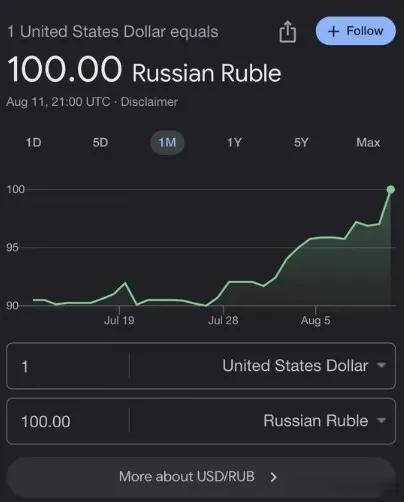The height and width of the screenshot is (502, 404).
Task: Click the dollar amount input field
Action: 68,366
